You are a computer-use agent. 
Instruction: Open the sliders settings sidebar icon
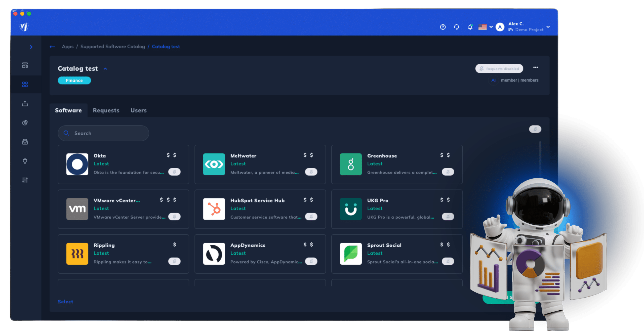click(25, 180)
